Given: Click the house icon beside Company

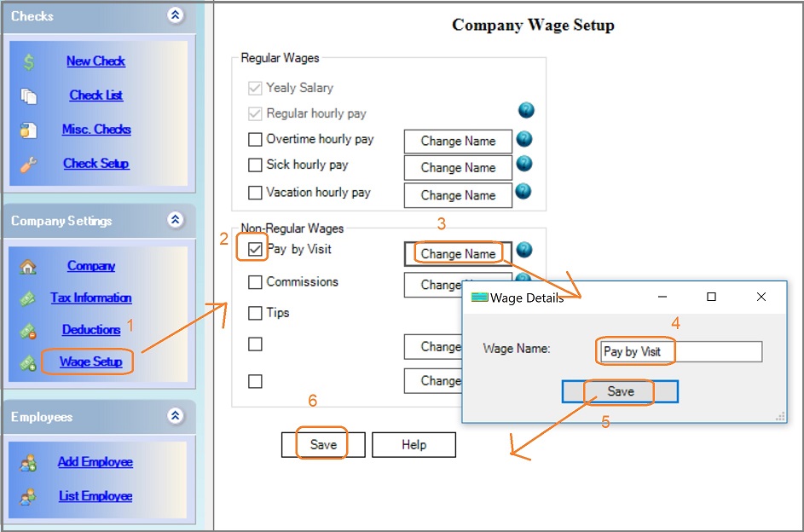Looking at the screenshot, I should [x=28, y=266].
